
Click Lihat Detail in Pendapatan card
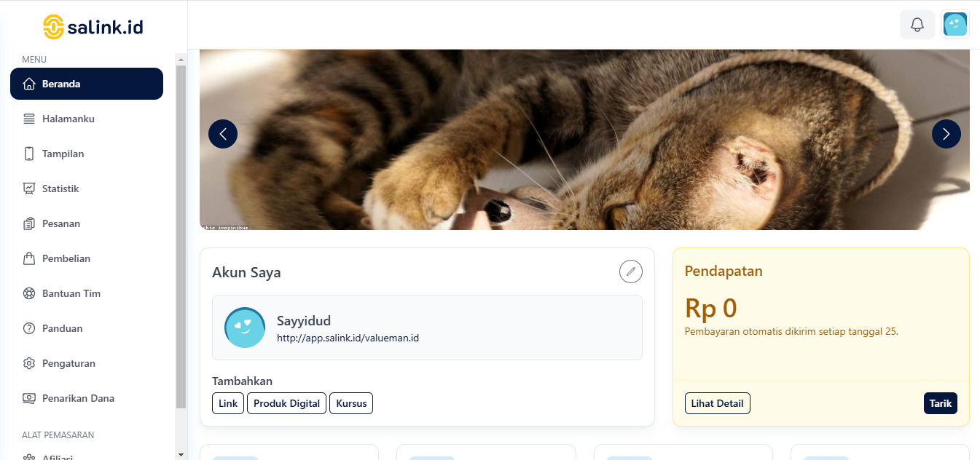718,403
